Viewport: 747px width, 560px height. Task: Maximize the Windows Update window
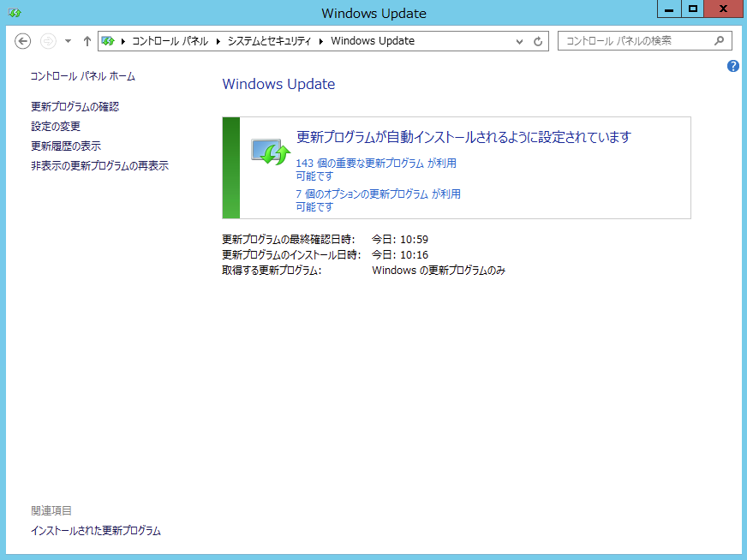point(693,9)
